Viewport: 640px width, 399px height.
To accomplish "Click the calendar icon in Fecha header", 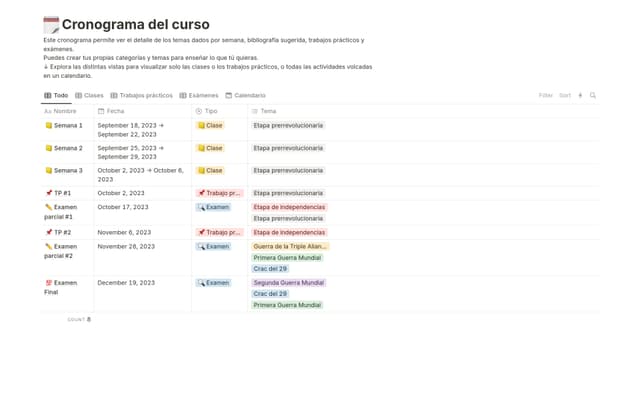I will (x=101, y=111).
